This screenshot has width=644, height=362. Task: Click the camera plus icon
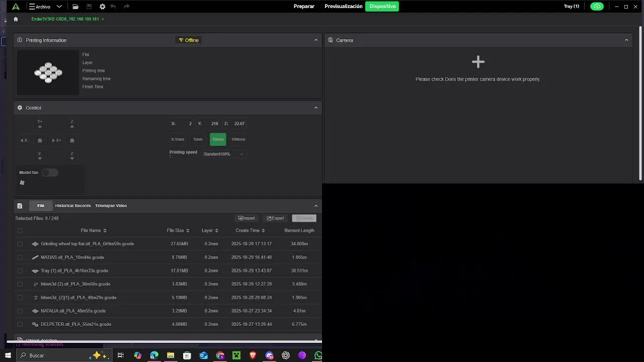click(478, 62)
